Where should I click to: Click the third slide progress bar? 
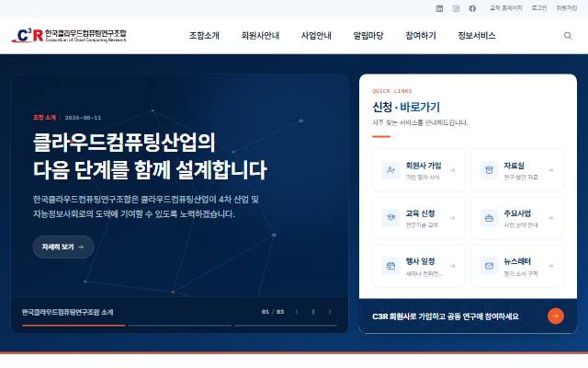(286, 326)
